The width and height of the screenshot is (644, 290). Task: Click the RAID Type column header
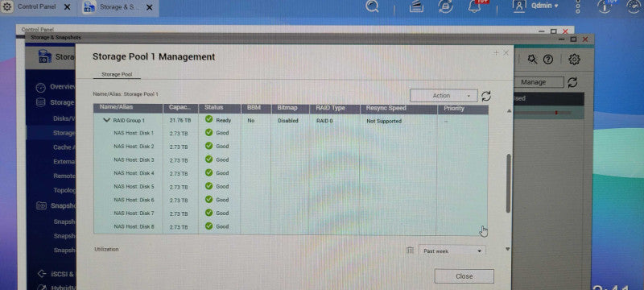point(335,109)
